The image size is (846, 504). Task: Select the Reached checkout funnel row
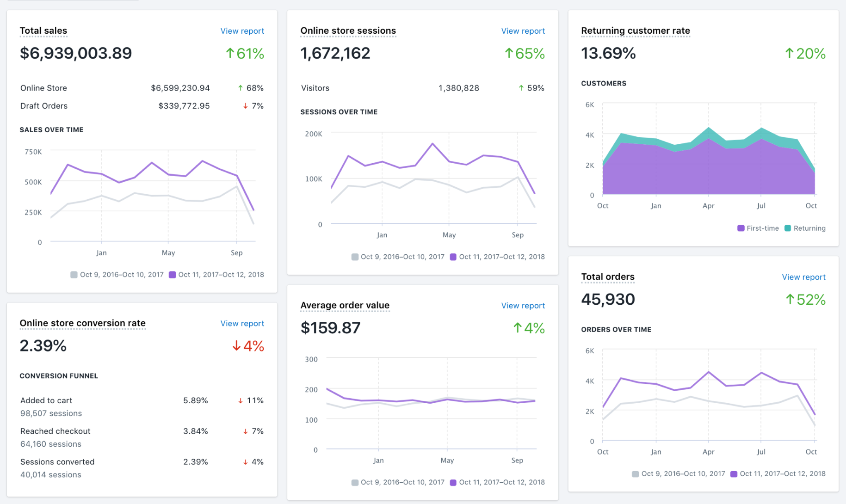[x=142, y=437]
